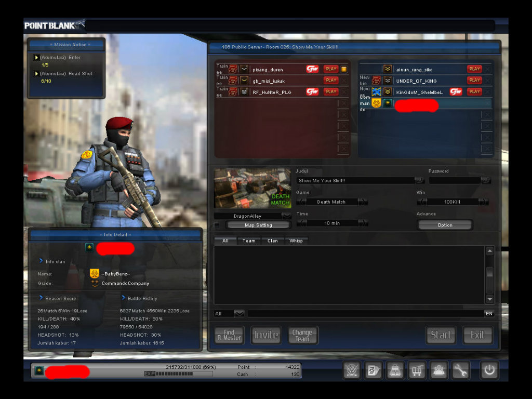Viewport: 532px width, 399px height.
Task: Click left arrow of Game Death Match
Action: (x=301, y=202)
